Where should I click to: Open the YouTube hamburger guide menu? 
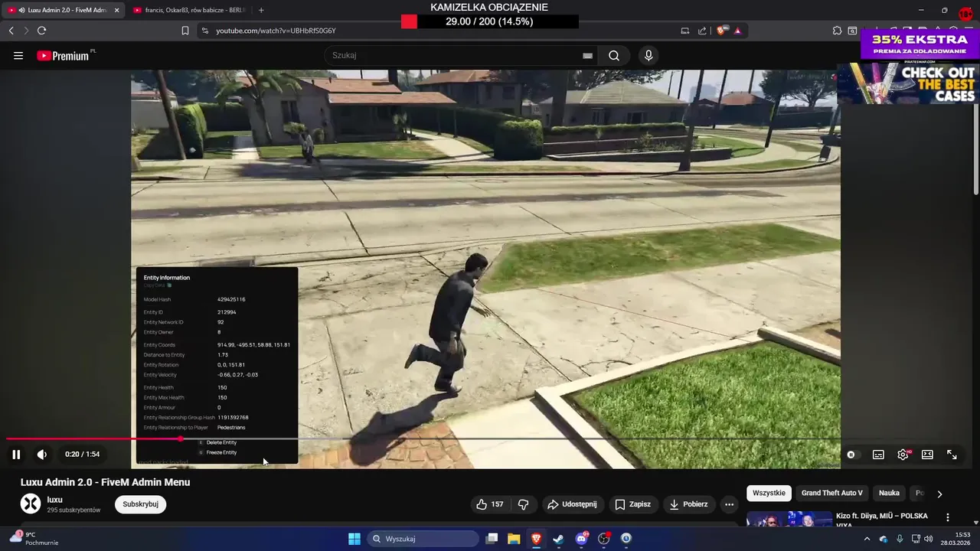18,56
